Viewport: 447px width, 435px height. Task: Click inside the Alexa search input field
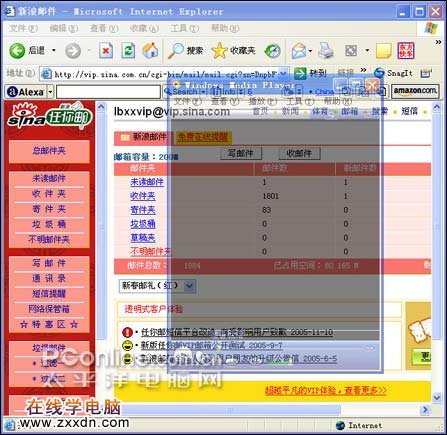108,92
